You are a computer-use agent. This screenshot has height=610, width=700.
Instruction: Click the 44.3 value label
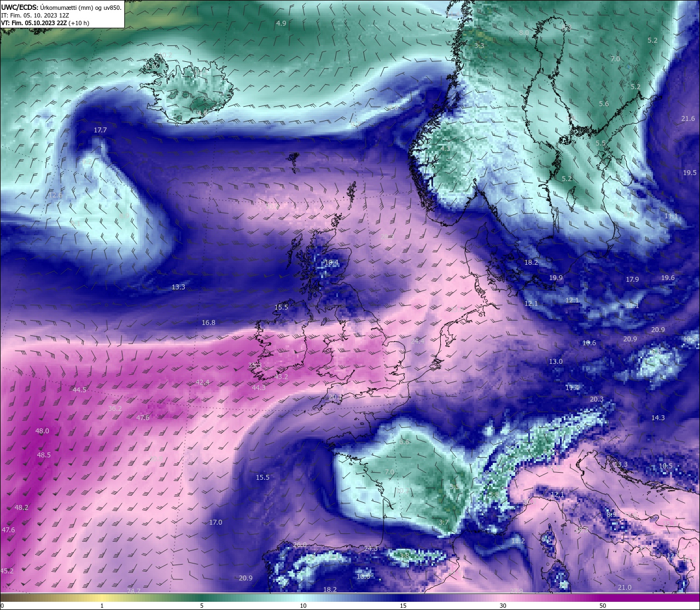coord(259,388)
